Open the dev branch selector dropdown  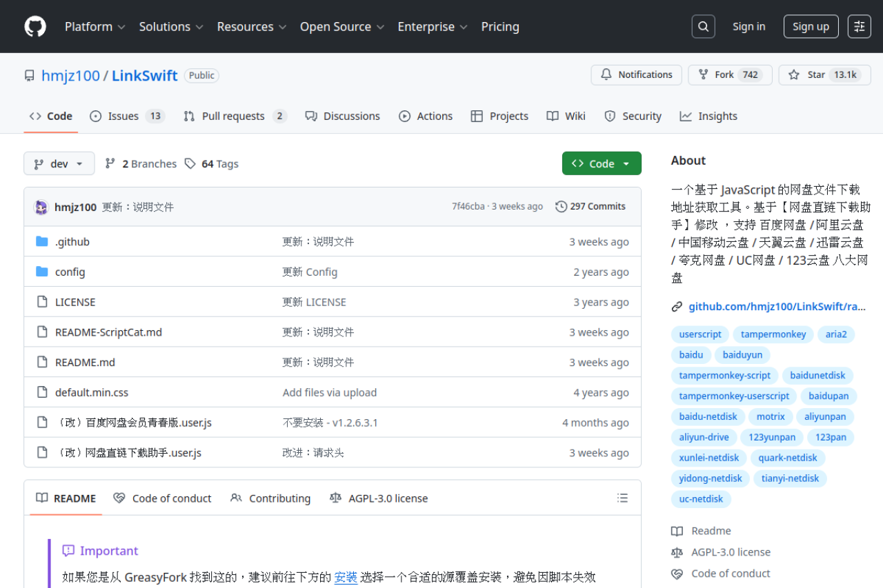59,163
